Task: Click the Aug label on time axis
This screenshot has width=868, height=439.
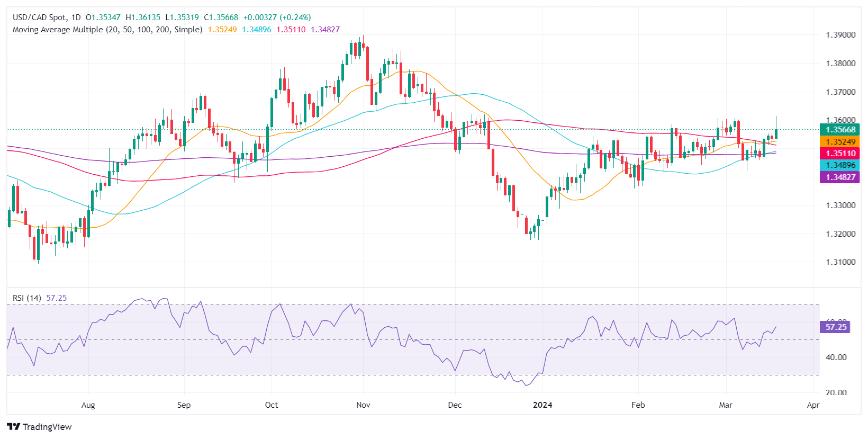Action: pos(88,405)
